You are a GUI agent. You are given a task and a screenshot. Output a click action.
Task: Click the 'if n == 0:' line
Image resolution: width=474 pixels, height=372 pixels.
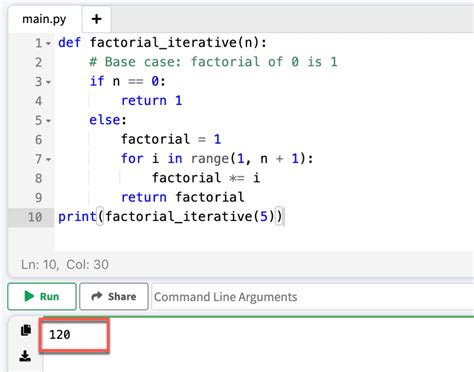pyautogui.click(x=127, y=81)
